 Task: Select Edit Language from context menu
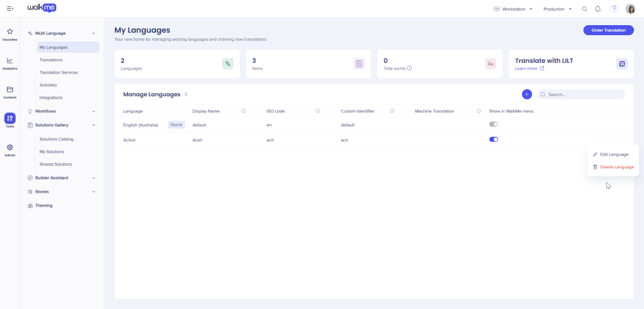(x=613, y=154)
